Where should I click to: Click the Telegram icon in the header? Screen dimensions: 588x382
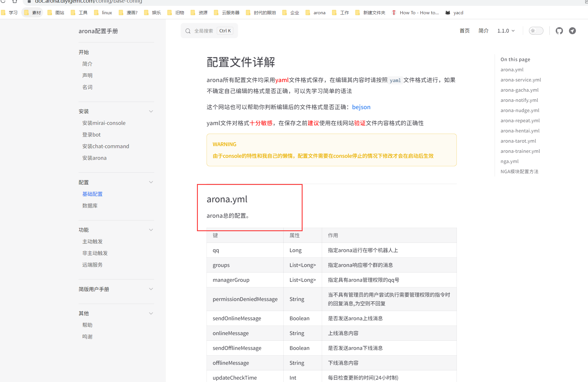tap(572, 31)
